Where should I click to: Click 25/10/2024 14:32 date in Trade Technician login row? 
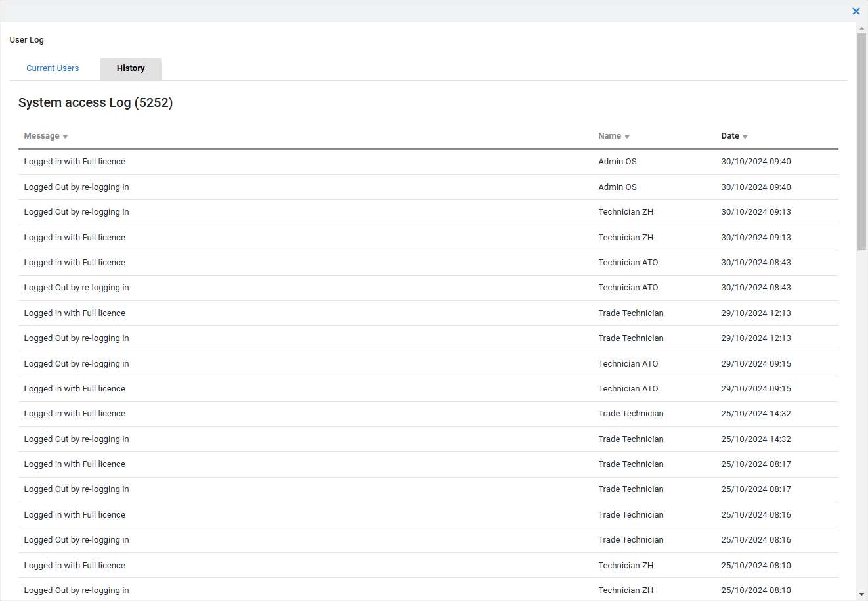pyautogui.click(x=756, y=414)
